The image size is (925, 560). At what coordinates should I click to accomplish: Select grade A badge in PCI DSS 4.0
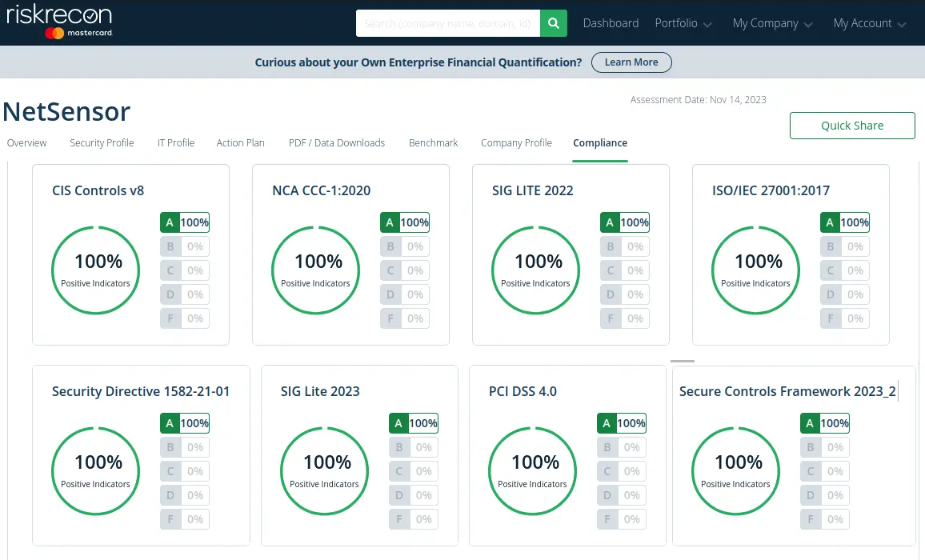pyautogui.click(x=622, y=423)
